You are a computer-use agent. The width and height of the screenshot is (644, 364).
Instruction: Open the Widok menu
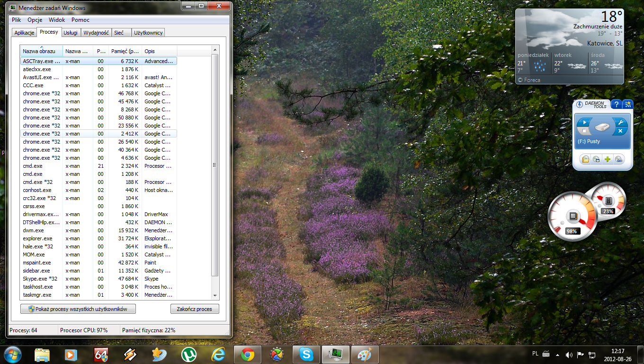[57, 20]
